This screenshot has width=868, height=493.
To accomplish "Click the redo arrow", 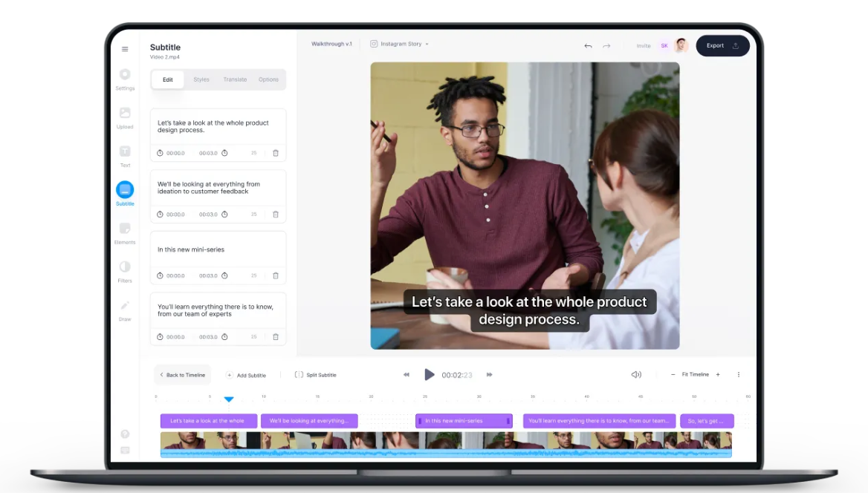I will tap(606, 46).
